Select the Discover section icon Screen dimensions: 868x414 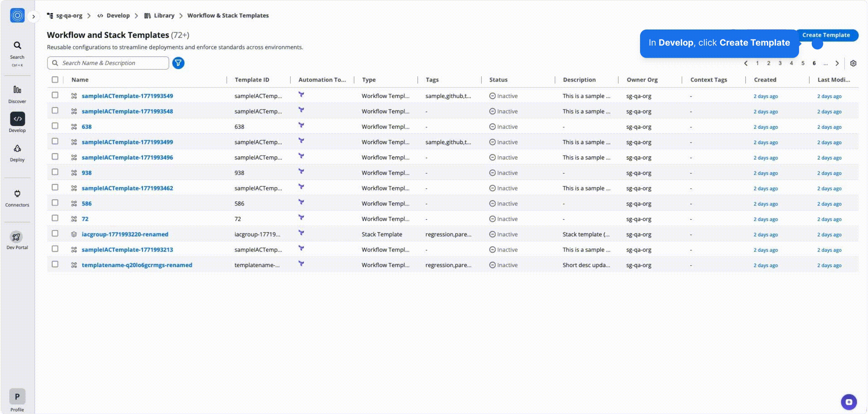(x=17, y=90)
